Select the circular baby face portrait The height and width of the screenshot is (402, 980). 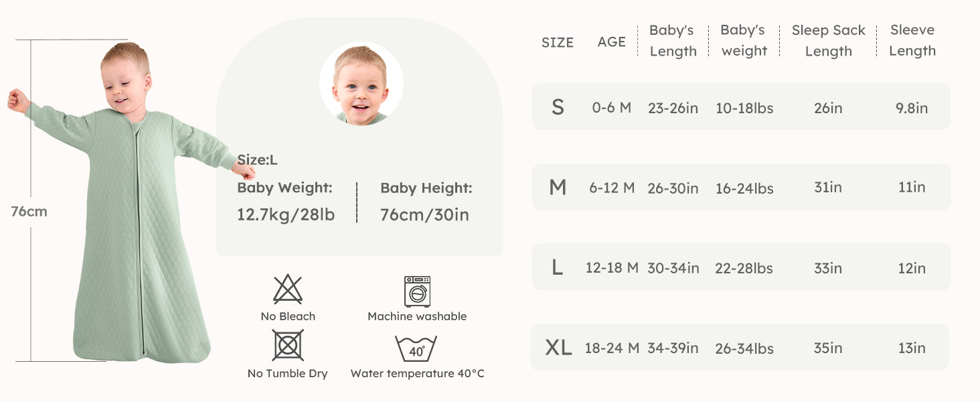point(361,83)
